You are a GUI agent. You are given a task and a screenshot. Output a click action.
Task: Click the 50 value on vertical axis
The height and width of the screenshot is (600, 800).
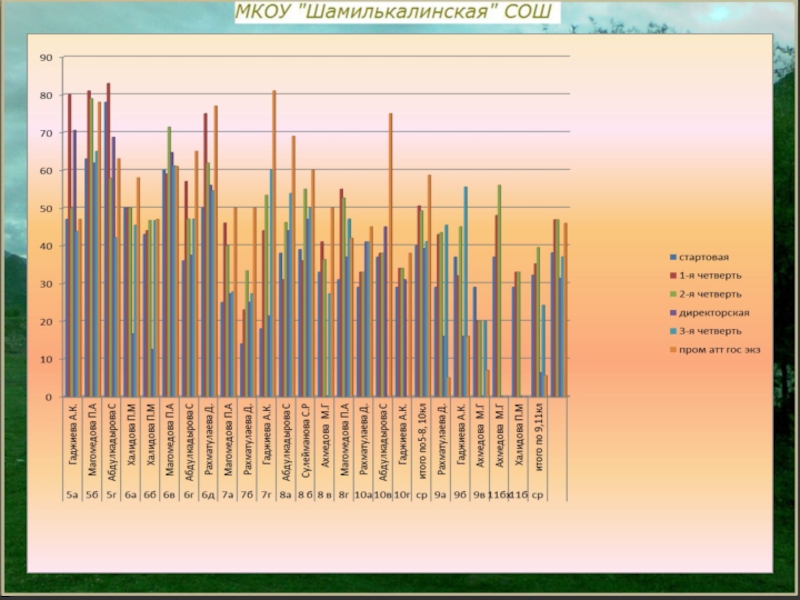pyautogui.click(x=45, y=208)
